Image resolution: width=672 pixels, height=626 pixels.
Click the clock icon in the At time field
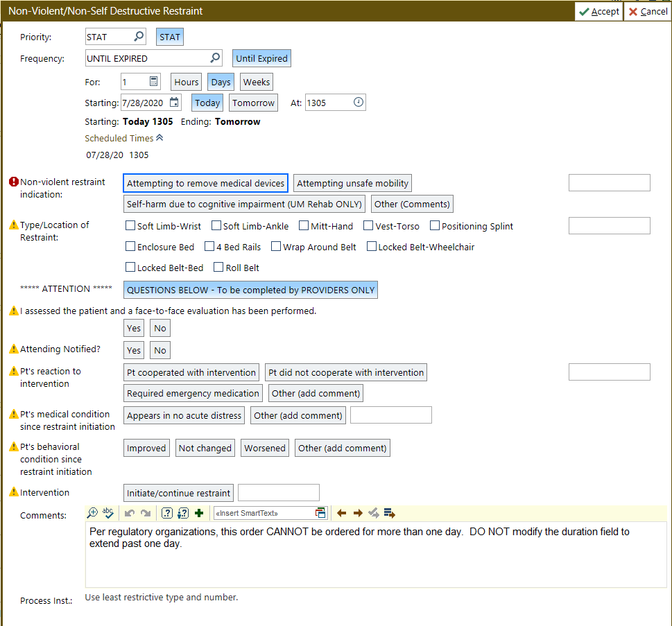pyautogui.click(x=359, y=102)
